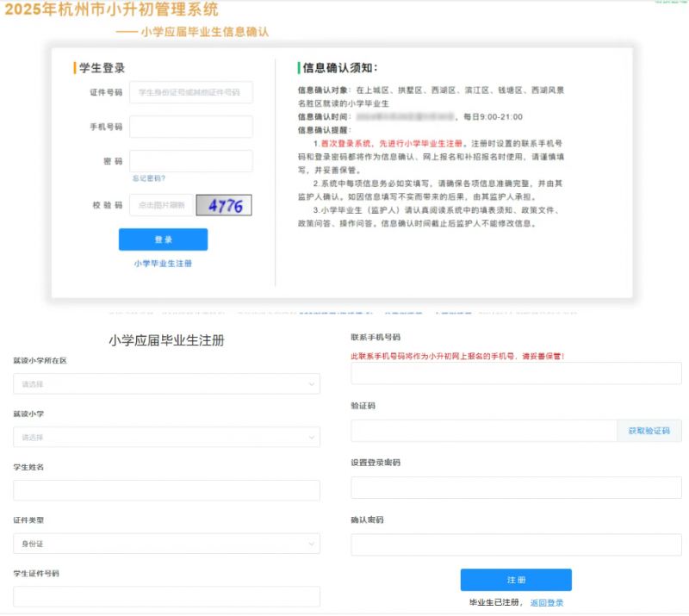Click the 联系手机号码 input field

[516, 373]
